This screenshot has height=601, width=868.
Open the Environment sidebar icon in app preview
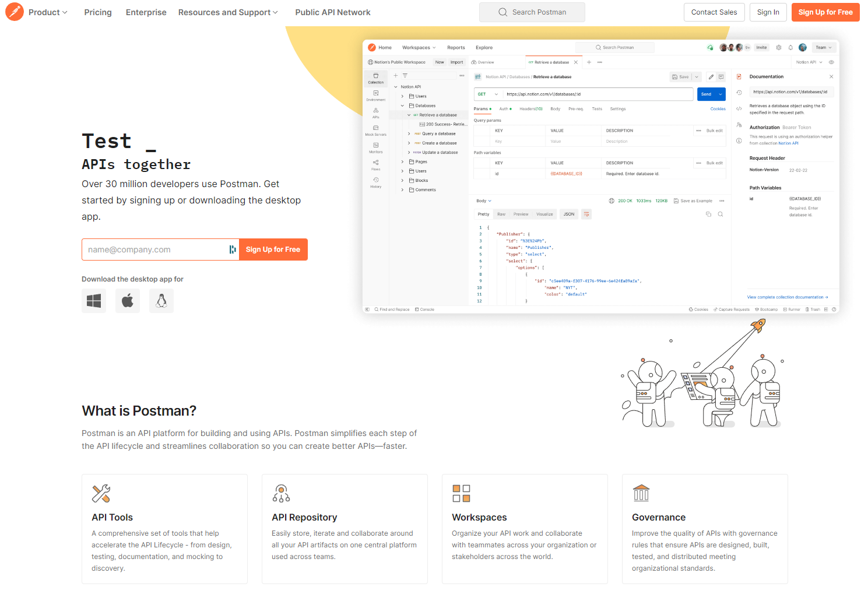point(376,96)
